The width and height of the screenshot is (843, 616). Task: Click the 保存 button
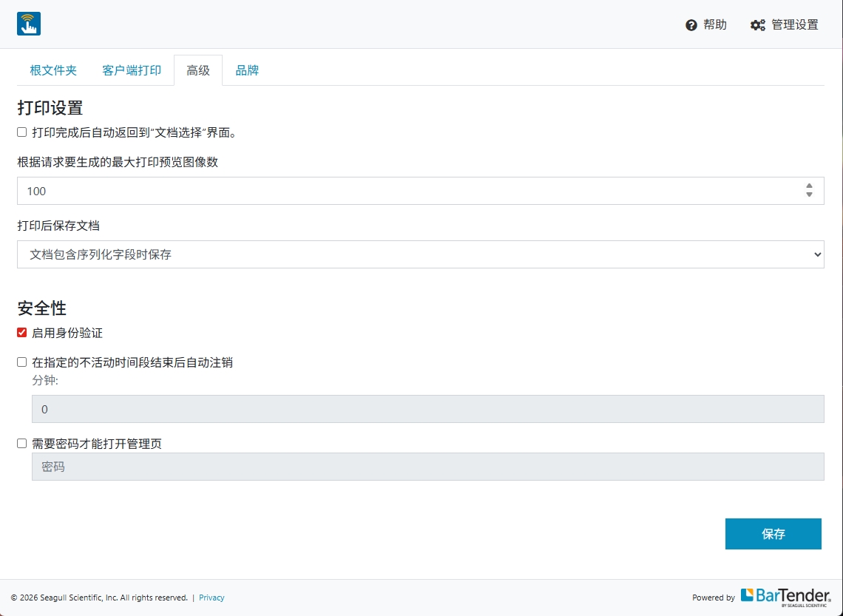coord(773,534)
